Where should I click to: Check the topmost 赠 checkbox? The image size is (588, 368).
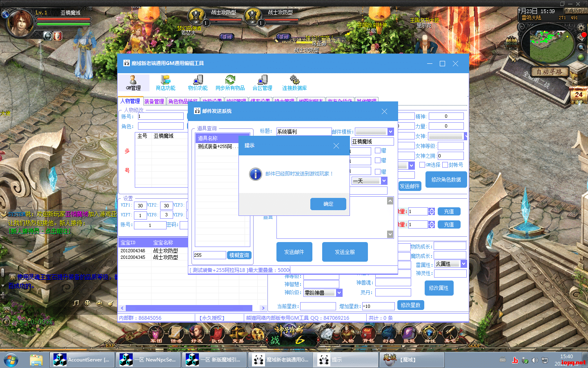click(x=378, y=150)
